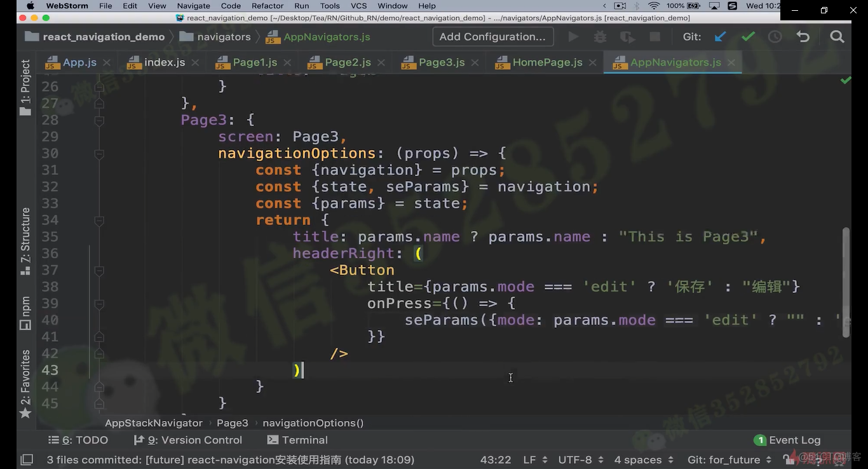Screen dimensions: 868x469
Task: Click line number 43 in the gutter
Action: [50, 370]
